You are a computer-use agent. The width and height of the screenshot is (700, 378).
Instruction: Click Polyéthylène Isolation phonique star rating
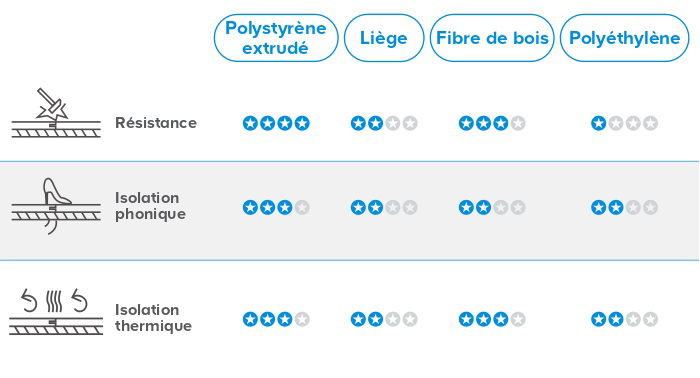click(x=625, y=208)
